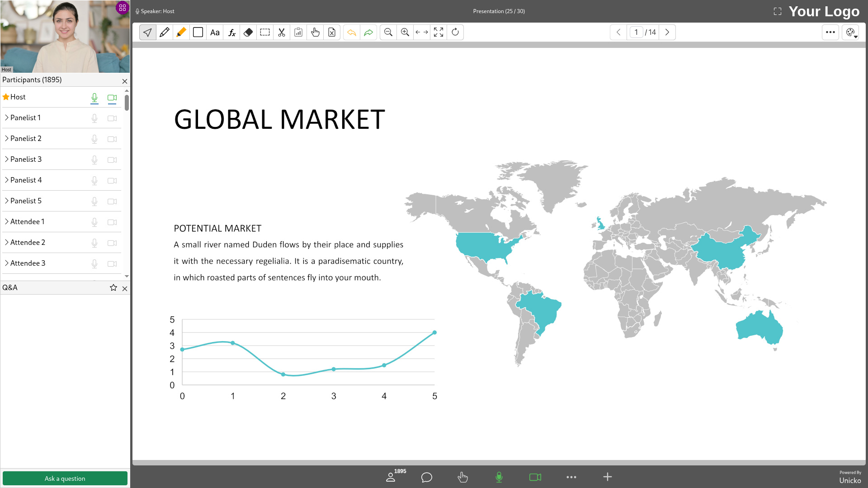Click the scissors cut tool
This screenshot has height=488, width=868.
click(x=282, y=32)
